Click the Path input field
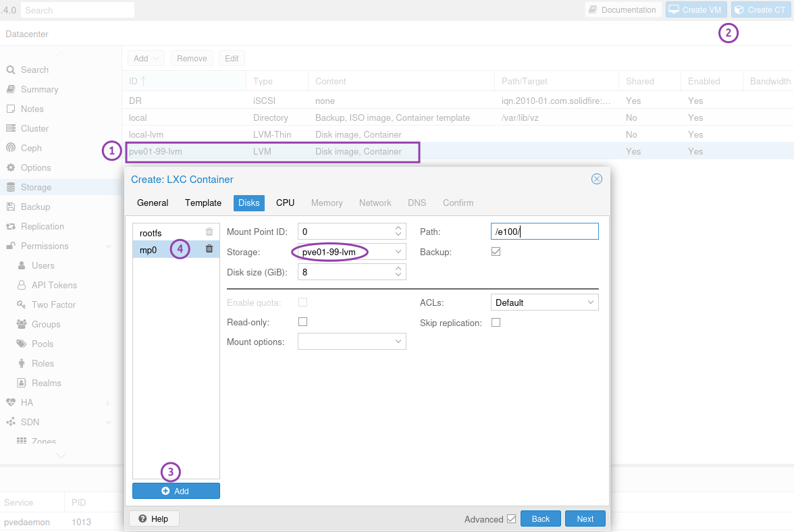Viewport: 794px width, 532px height. coord(544,232)
